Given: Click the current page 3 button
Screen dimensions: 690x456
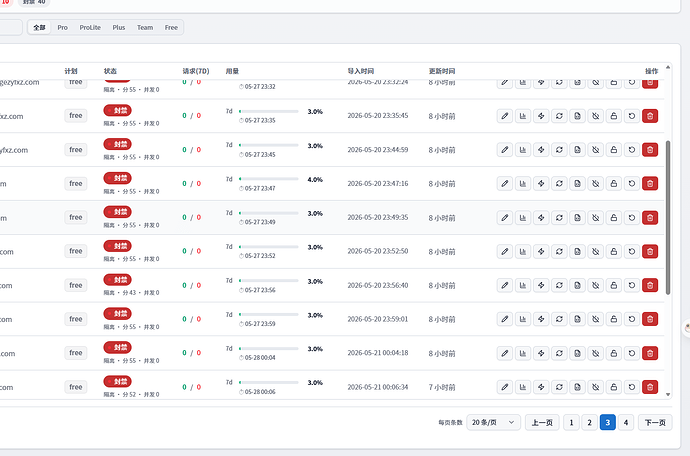Looking at the screenshot, I should pos(608,423).
